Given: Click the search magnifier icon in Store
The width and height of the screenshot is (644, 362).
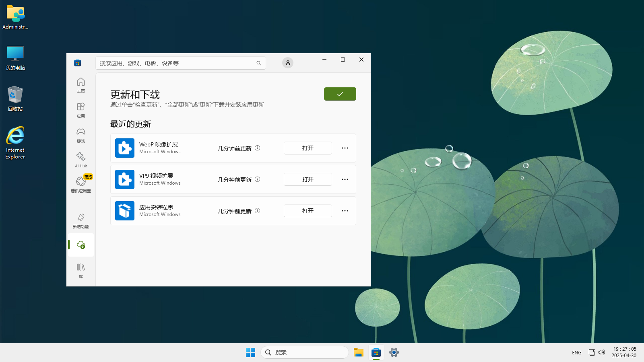Looking at the screenshot, I should click(x=259, y=63).
